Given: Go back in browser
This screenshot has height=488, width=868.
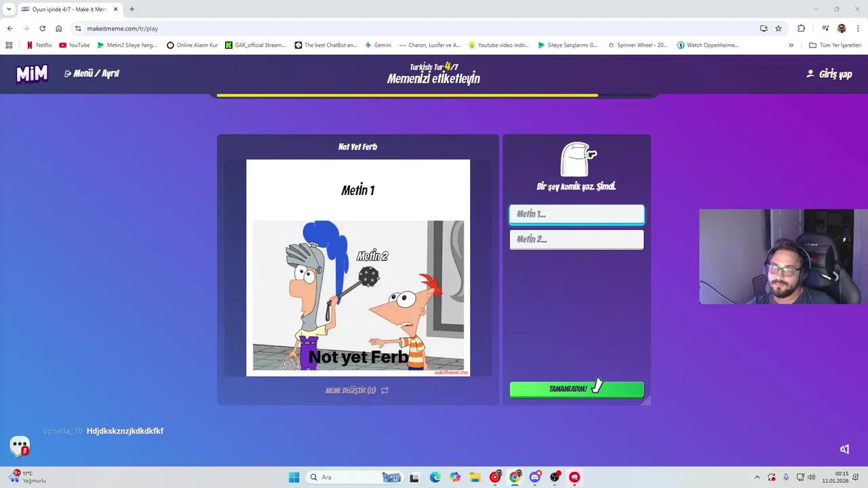Looking at the screenshot, I should point(9,28).
